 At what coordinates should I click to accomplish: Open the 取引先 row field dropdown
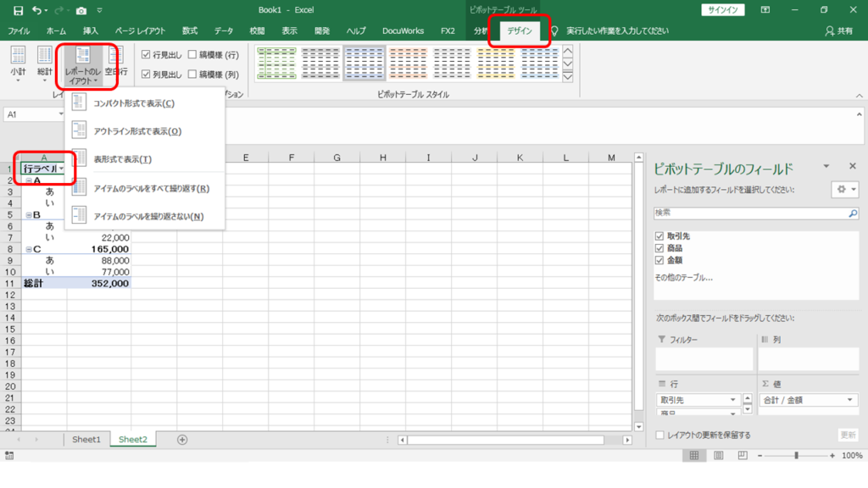(733, 400)
